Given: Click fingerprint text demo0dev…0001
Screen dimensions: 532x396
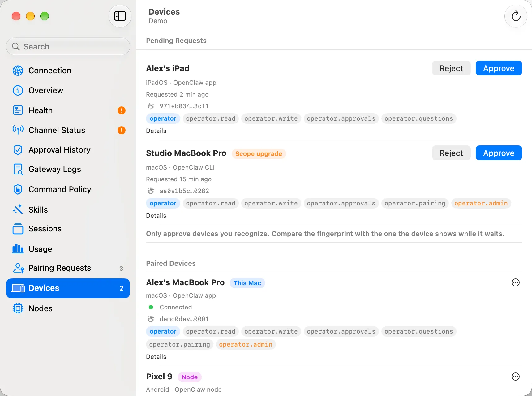Looking at the screenshot, I should pyautogui.click(x=184, y=319).
